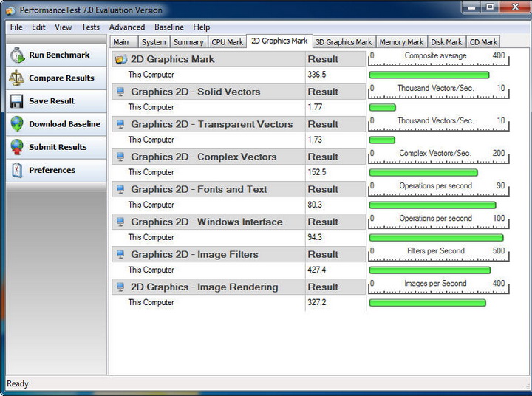The height and width of the screenshot is (396, 532).
Task: Click the Fonts and Text result 80.3
Action: pyautogui.click(x=315, y=205)
